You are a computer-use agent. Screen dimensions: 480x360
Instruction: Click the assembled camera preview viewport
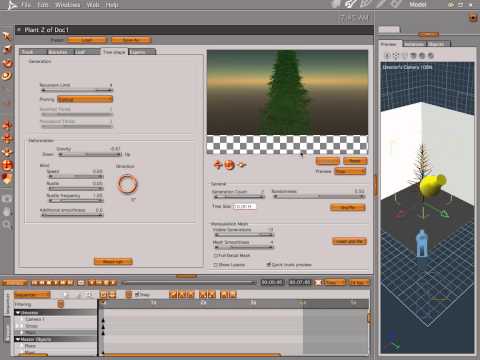coord(427,207)
